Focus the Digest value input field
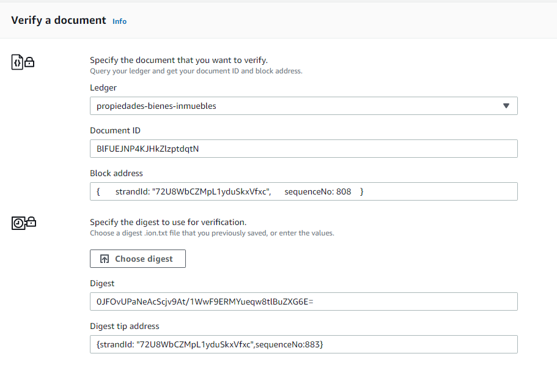This screenshot has width=557, height=392. 303,301
